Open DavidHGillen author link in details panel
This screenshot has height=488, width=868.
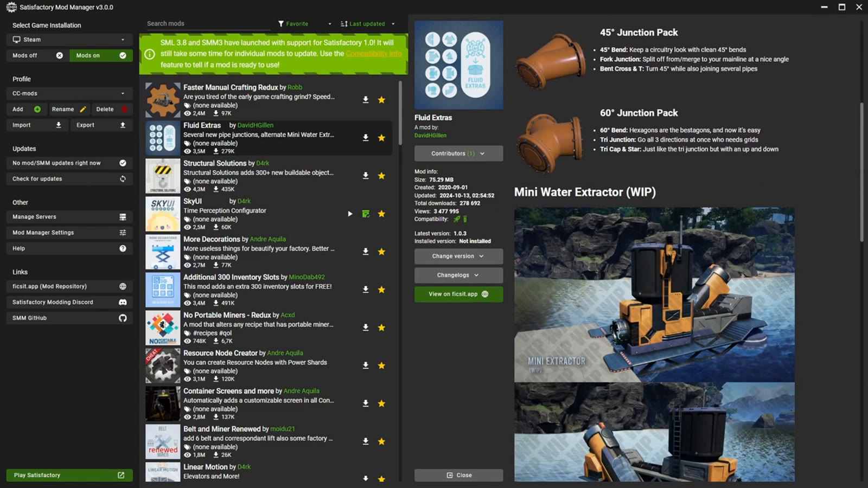[431, 136]
